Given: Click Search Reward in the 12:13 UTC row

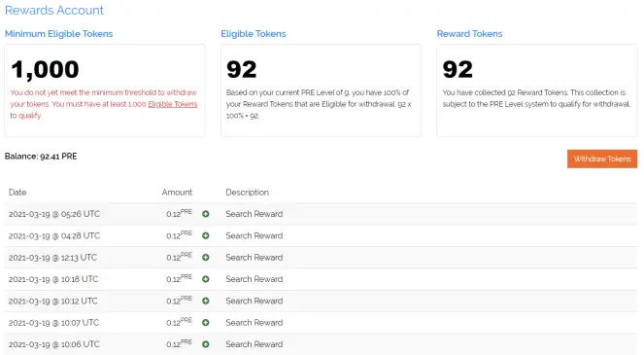Looking at the screenshot, I should (x=254, y=258).
